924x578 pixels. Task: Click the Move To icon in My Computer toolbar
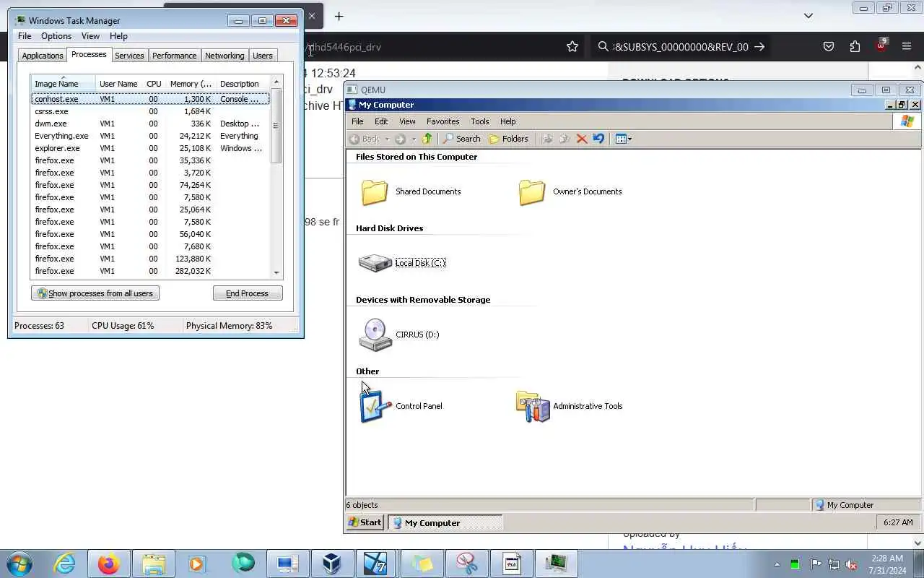pyautogui.click(x=547, y=139)
